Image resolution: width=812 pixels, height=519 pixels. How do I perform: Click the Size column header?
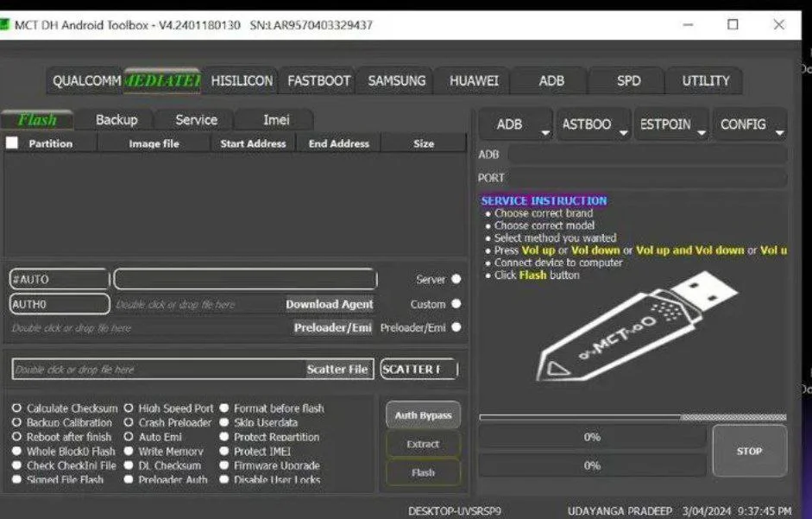pyautogui.click(x=424, y=143)
